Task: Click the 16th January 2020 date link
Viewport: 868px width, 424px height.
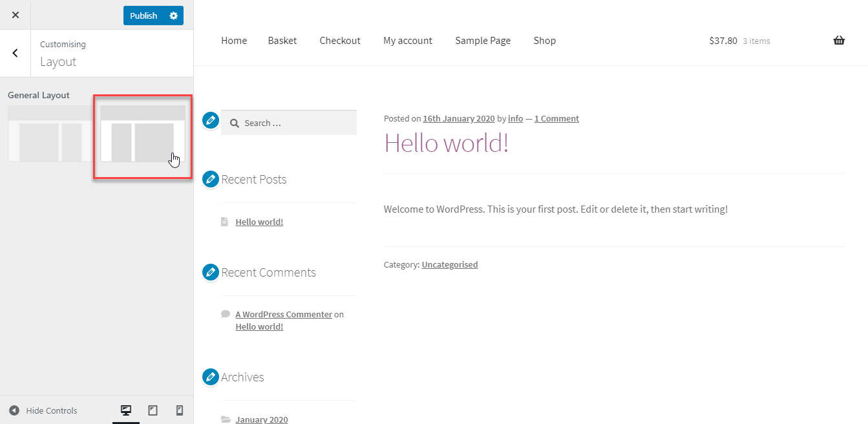Action: point(459,118)
